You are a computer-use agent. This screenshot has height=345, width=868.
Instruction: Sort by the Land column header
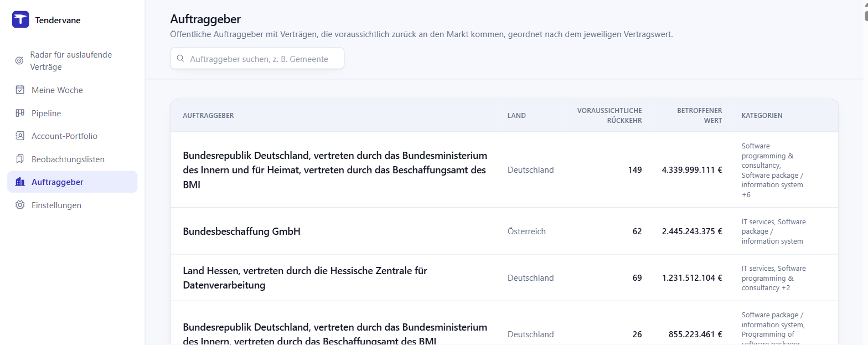click(x=516, y=116)
